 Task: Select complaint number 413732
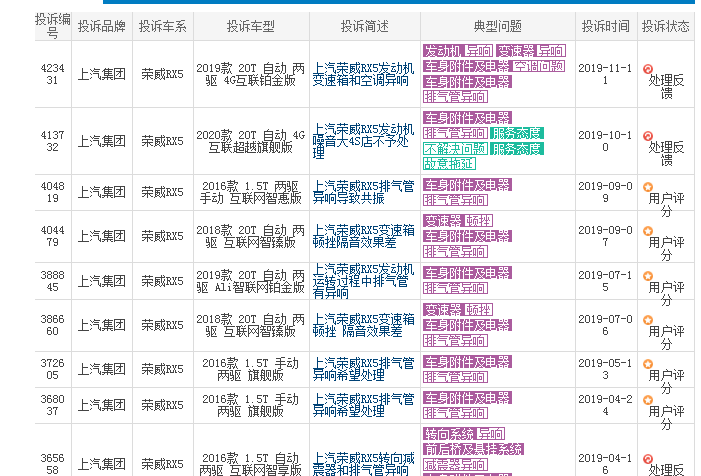click(x=52, y=141)
